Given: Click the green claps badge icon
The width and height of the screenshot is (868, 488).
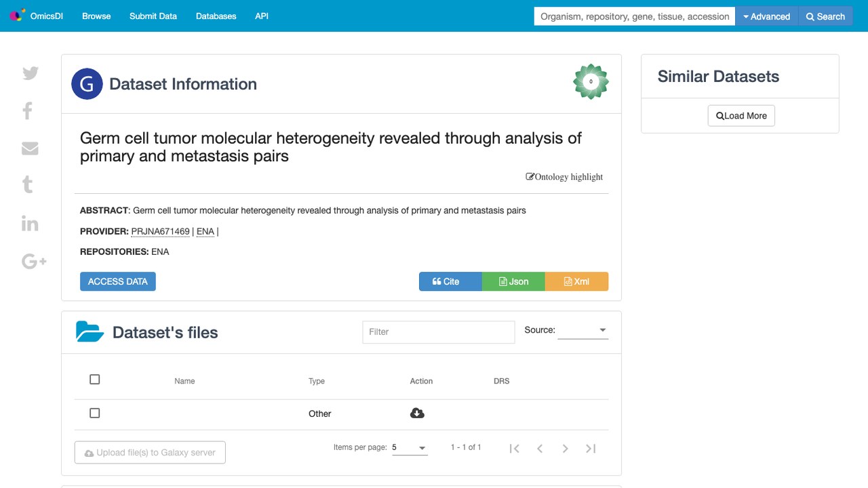Looking at the screenshot, I should point(591,82).
